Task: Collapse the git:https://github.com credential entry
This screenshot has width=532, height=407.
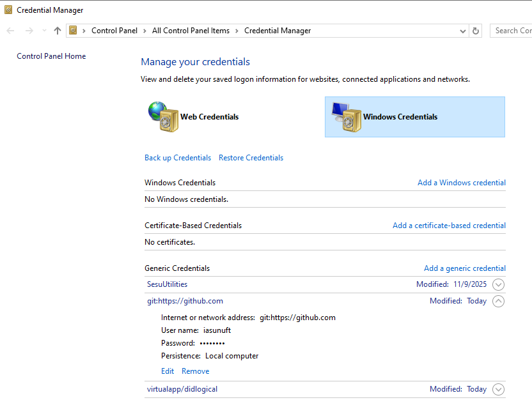Action: click(499, 302)
